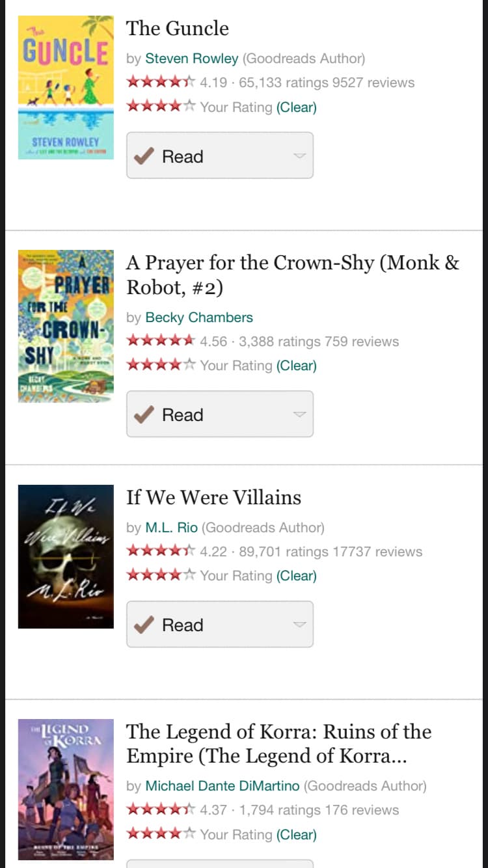Open shelf dropdown arrow for The Guncle
This screenshot has height=868, width=488.
(x=299, y=156)
